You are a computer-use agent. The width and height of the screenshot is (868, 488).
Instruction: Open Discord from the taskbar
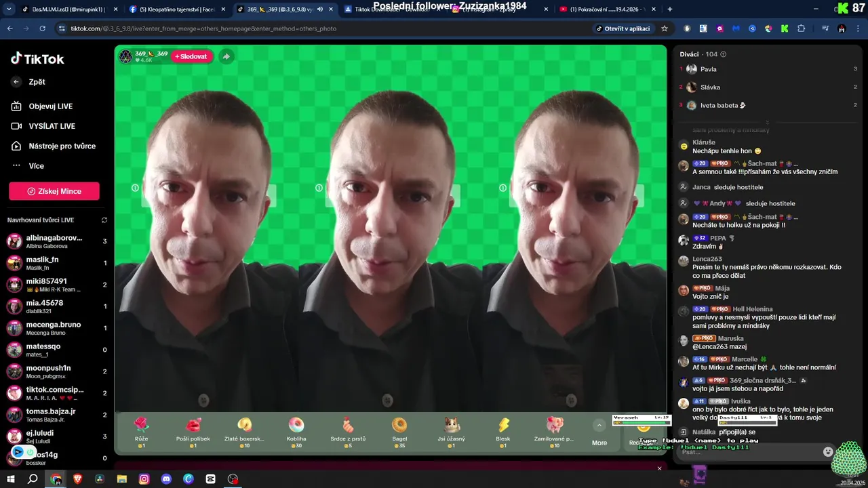click(x=166, y=479)
